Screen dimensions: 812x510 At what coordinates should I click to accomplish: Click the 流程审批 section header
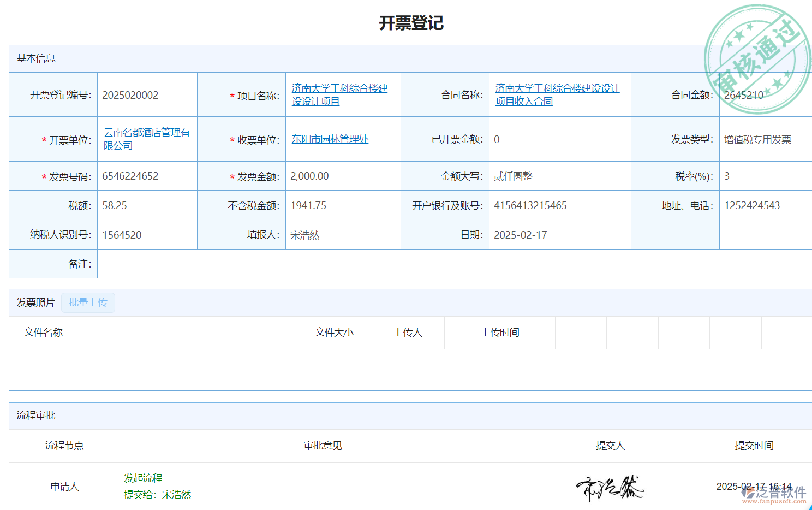point(36,416)
